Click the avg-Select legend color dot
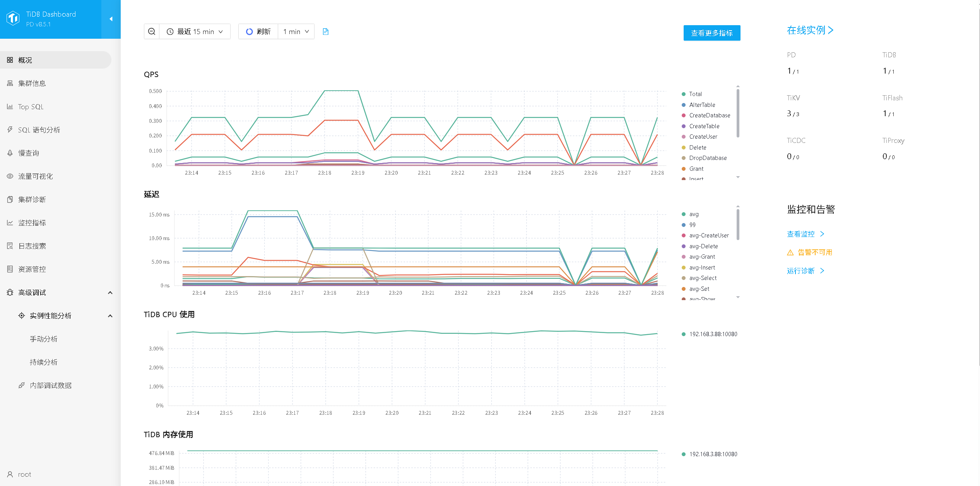 [x=684, y=278]
